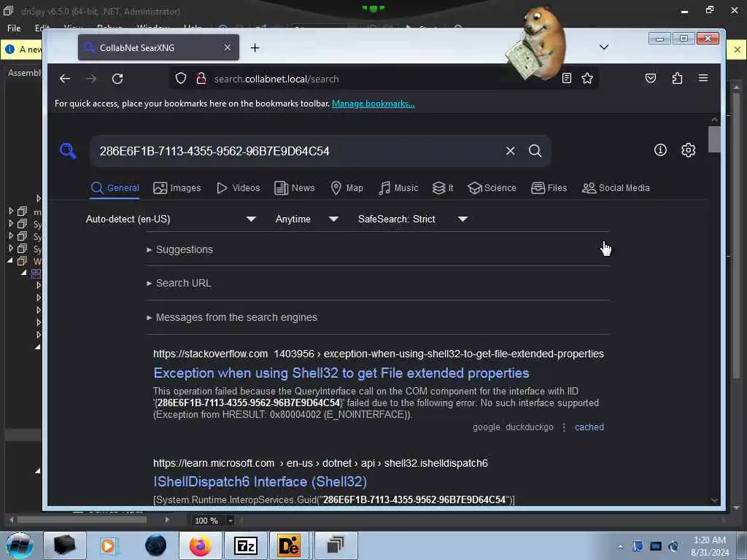
Task: Switch to the Videos category
Action: coord(239,188)
